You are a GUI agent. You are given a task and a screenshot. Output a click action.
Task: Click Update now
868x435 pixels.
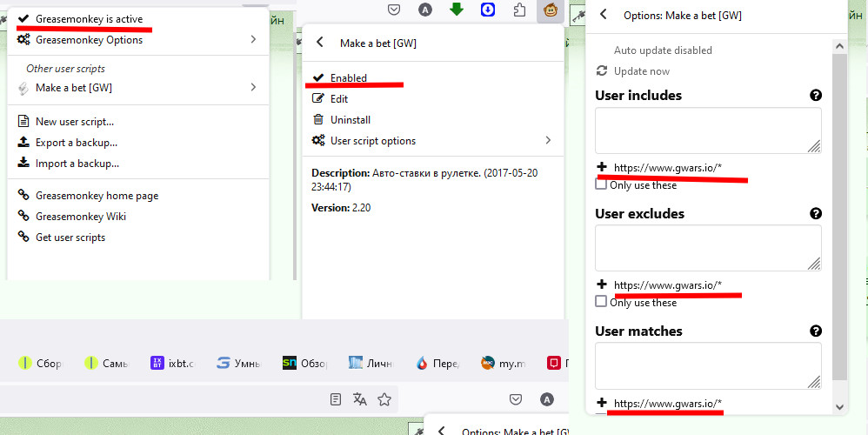pos(642,70)
